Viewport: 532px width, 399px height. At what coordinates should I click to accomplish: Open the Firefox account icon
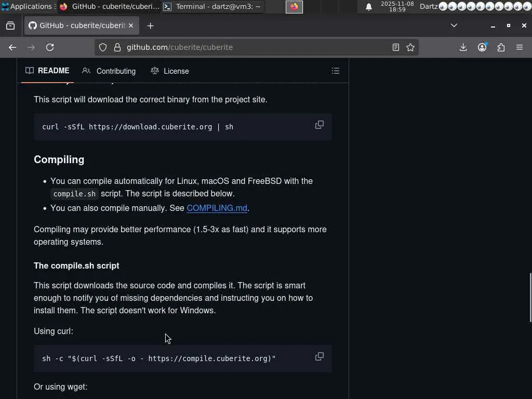tap(482, 47)
